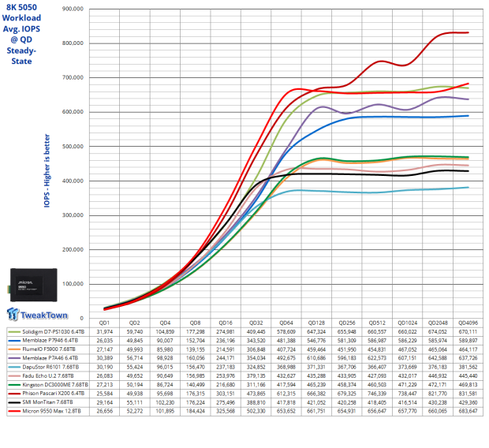Viewport: 489px width, 448px height.
Task: Click the Solidigm D7-PS1030 6.4TB legend label
Action: [x=53, y=331]
